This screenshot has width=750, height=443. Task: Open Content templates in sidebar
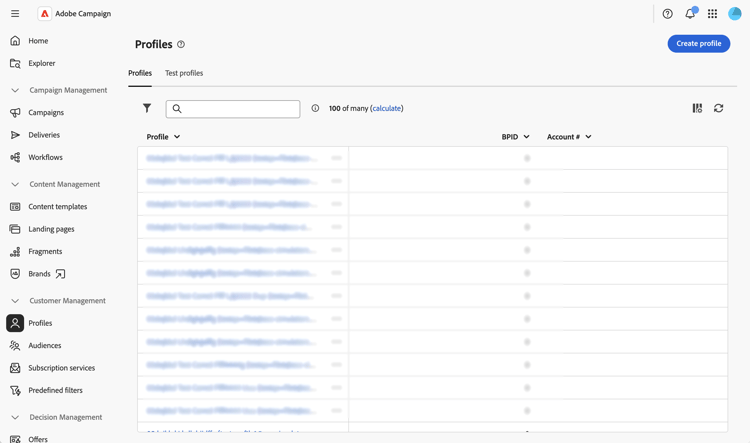click(x=58, y=207)
